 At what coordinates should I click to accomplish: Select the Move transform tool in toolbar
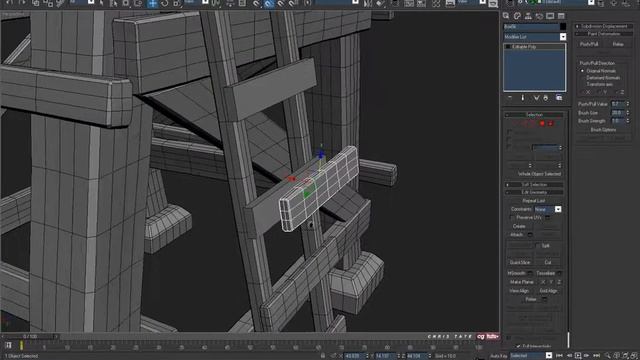[152, 4]
